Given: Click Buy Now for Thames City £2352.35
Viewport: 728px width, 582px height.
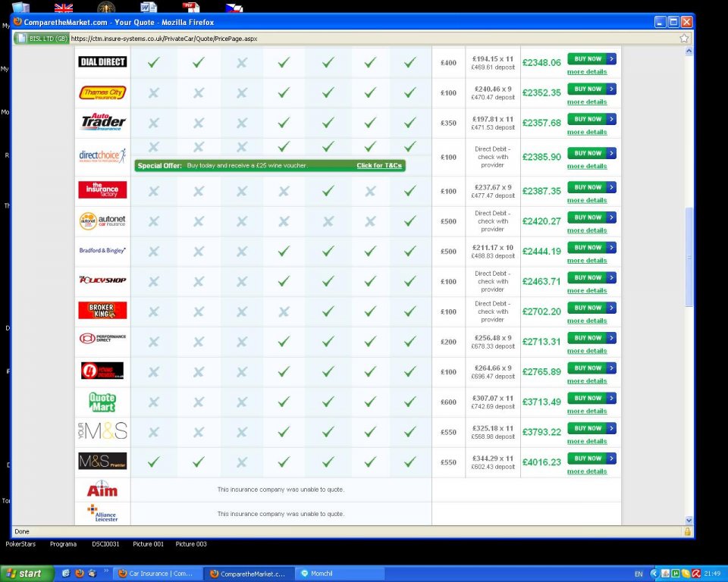Looking at the screenshot, I should [591, 89].
